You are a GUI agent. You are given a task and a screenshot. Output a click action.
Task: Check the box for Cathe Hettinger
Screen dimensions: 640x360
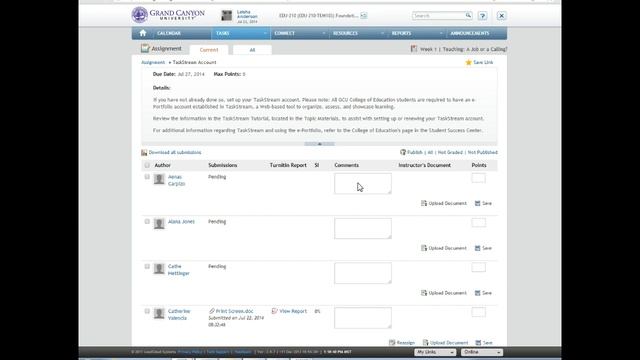coord(147,267)
